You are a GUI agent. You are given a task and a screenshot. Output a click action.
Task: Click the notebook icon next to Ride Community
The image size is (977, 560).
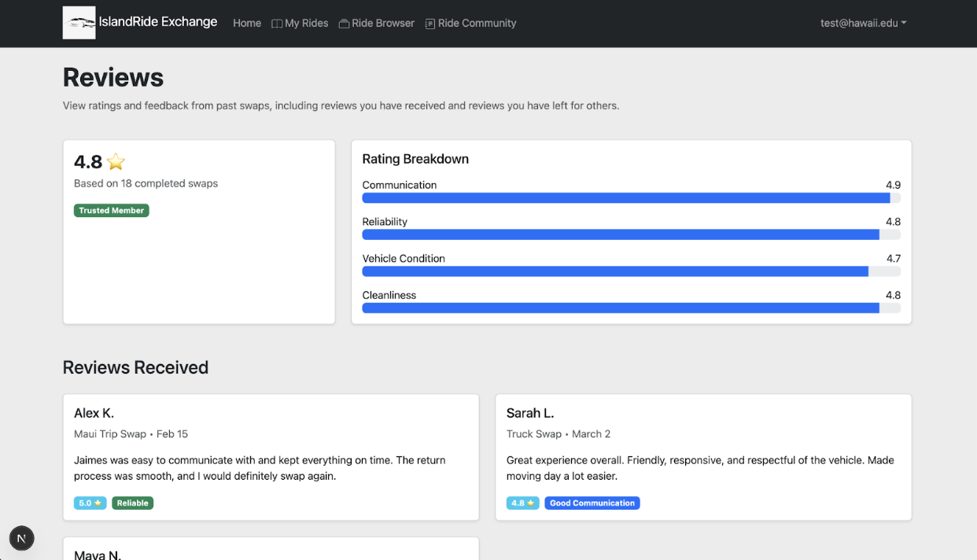pos(429,23)
